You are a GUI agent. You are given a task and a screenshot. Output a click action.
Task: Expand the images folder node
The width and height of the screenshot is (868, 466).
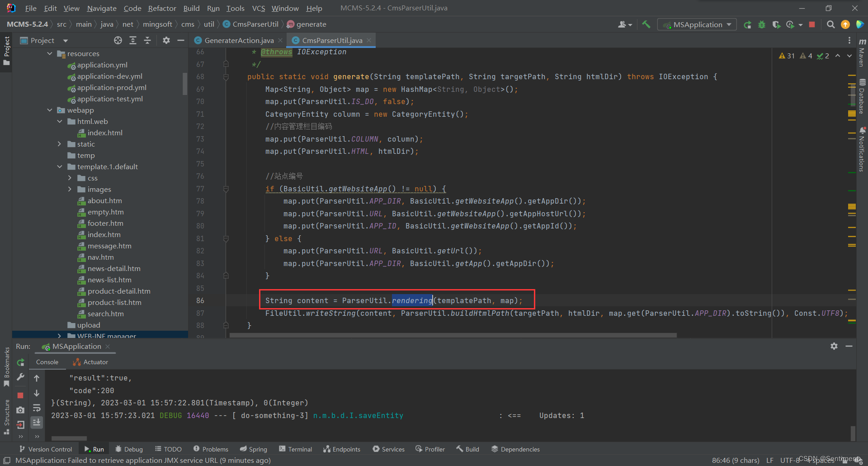pos(70,189)
